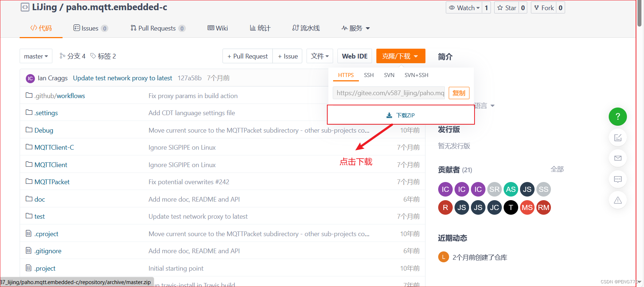Open the MQTTClient folder
Image resolution: width=644 pixels, height=287 pixels.
(x=51, y=165)
